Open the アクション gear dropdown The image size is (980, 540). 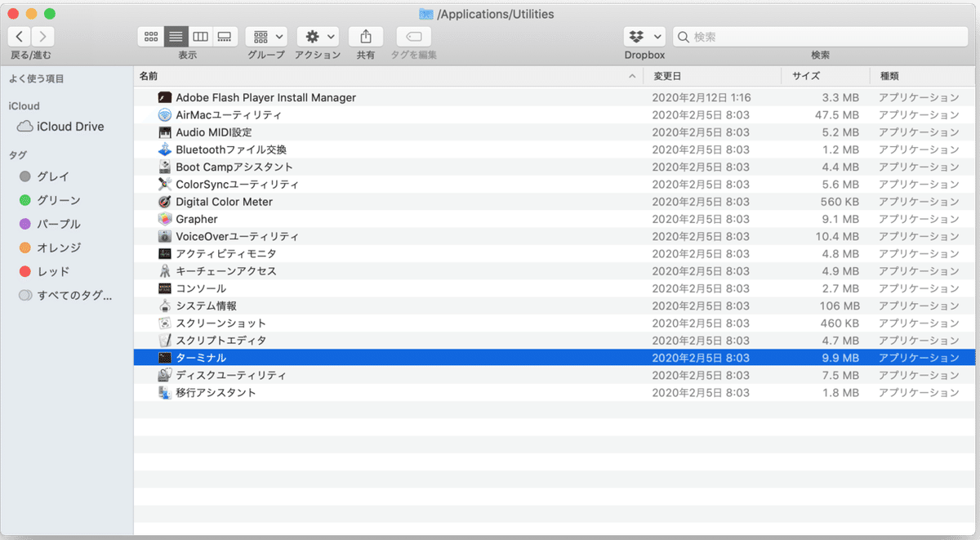pos(318,37)
